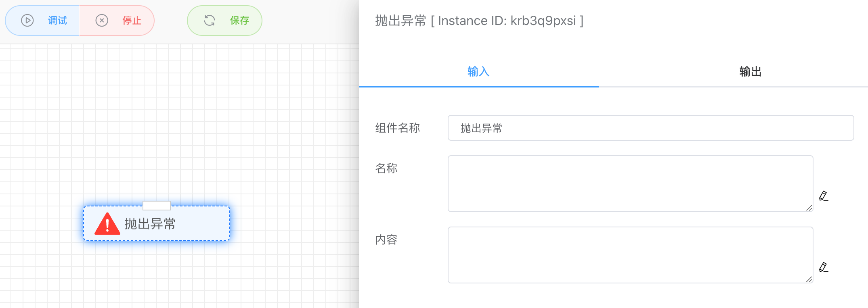868x308 pixels.
Task: Click the 调试 debug button label
Action: pos(57,21)
